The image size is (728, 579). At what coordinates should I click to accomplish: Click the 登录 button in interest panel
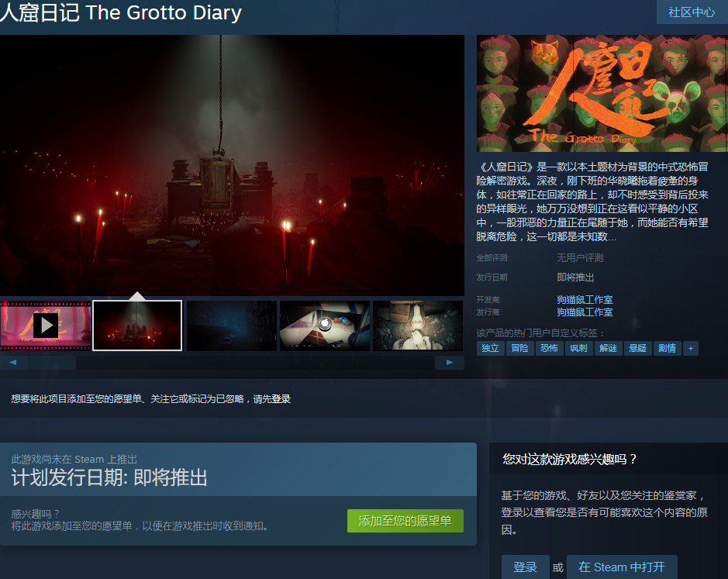[525, 567]
